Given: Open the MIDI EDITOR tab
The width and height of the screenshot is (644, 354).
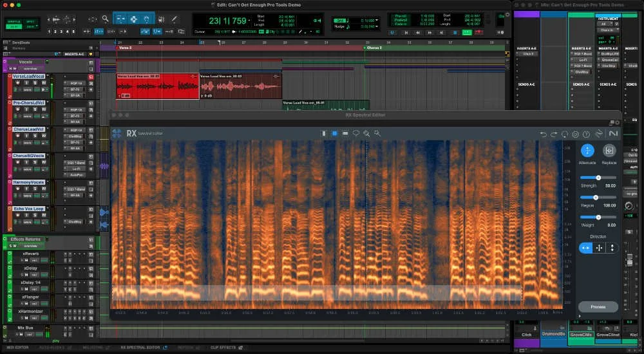Looking at the screenshot, I should (x=17, y=348).
